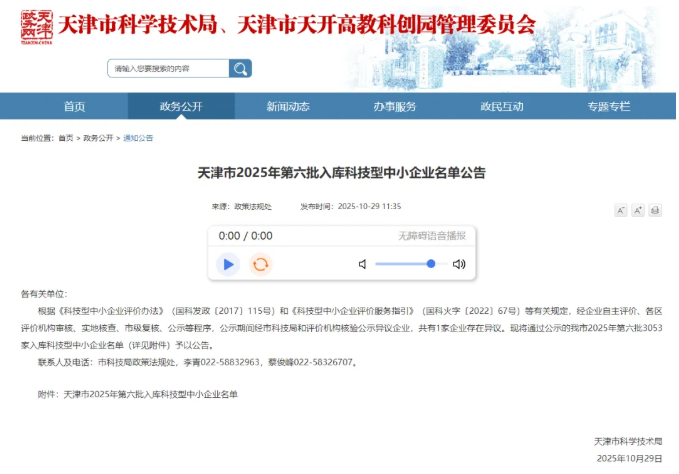Increase font size with A+ icon
The height and width of the screenshot is (474, 679).
638,210
